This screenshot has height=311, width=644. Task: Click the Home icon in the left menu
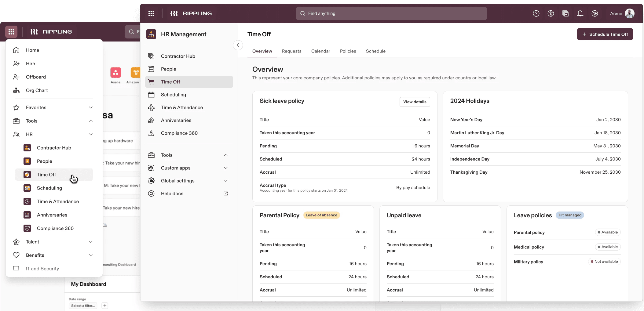pyautogui.click(x=16, y=50)
